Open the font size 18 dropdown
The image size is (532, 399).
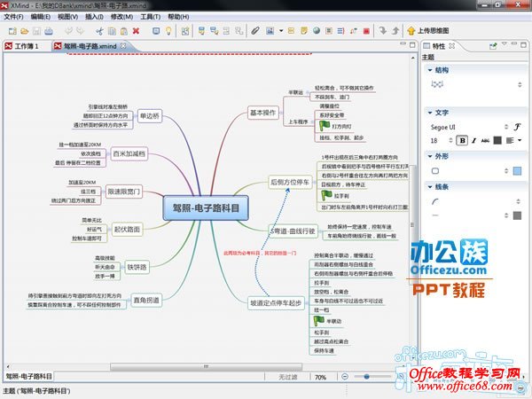pyautogui.click(x=450, y=140)
